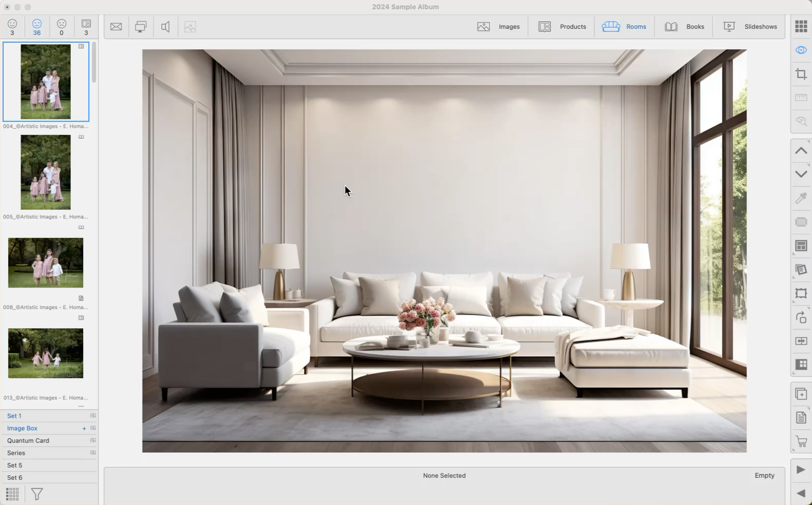Screen dimensions: 812x505
Task: Select the Series set in list
Action: tap(16, 453)
